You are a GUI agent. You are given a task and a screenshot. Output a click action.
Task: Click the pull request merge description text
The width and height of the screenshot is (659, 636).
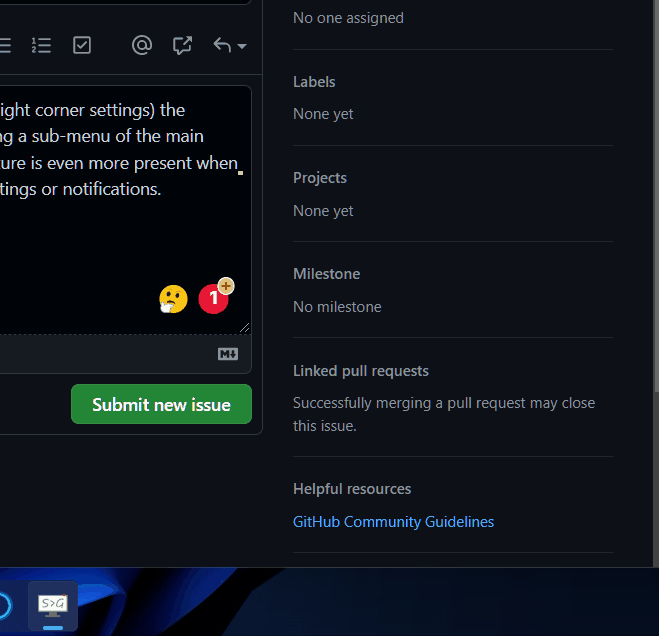pyautogui.click(x=444, y=414)
